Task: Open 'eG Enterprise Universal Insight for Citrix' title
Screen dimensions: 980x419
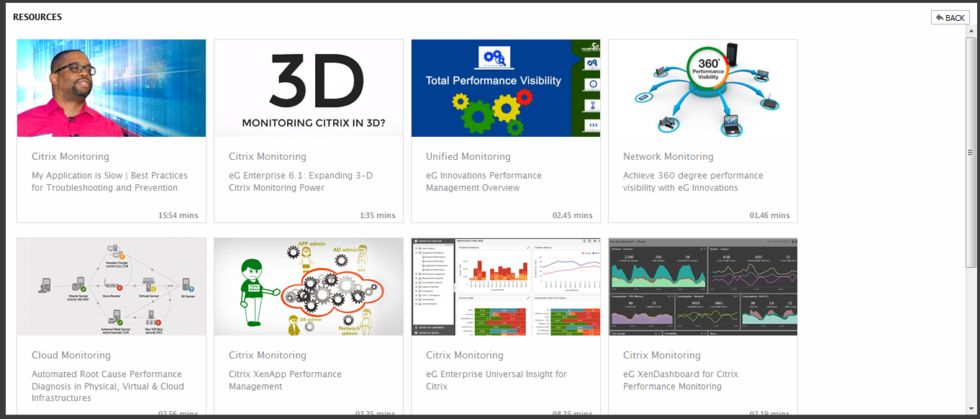Action: coord(496,380)
